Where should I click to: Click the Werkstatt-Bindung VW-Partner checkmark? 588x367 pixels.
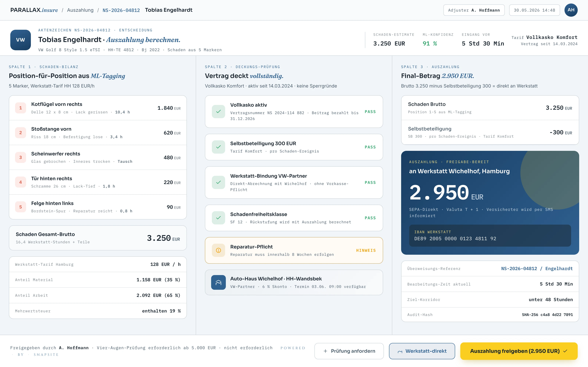click(218, 182)
